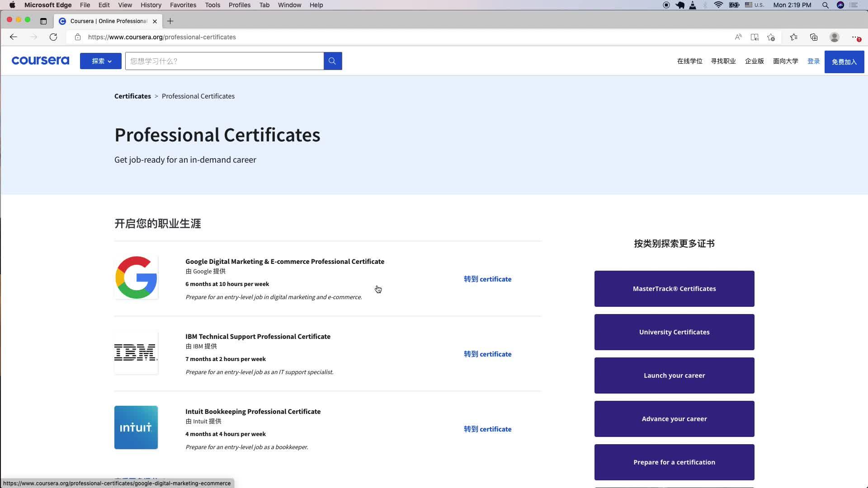Screen dimensions: 868x488
Task: Click Prepare for a certification button
Action: pos(674,462)
